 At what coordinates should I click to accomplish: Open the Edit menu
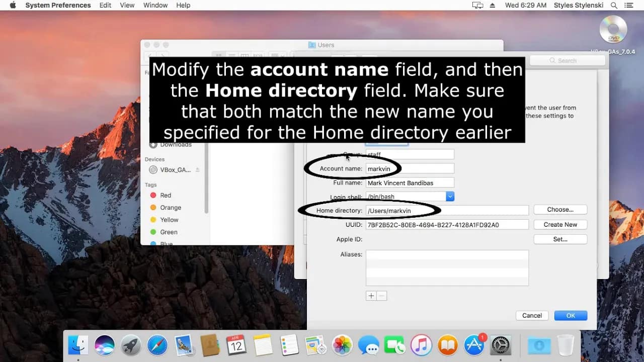click(x=105, y=5)
